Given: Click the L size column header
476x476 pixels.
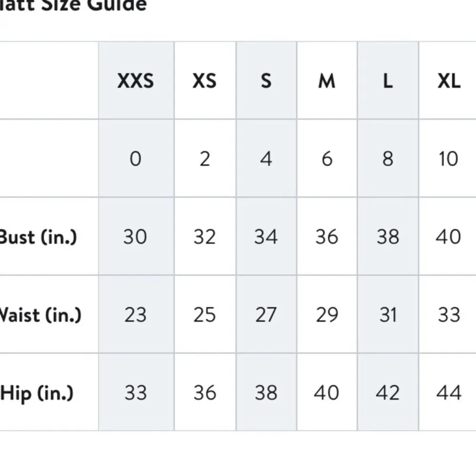Looking at the screenshot, I should coord(388,81).
